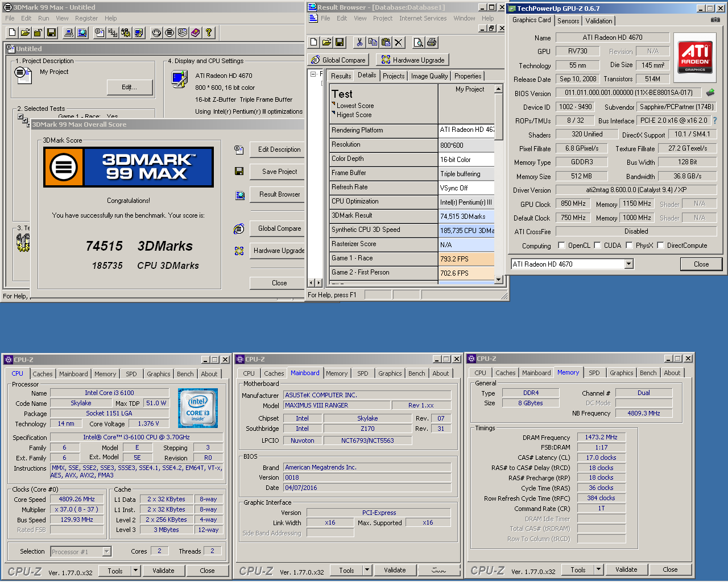The width and height of the screenshot is (728, 582).
Task: Click Hardware Upgrade button in Result Browser
Action: (413, 60)
